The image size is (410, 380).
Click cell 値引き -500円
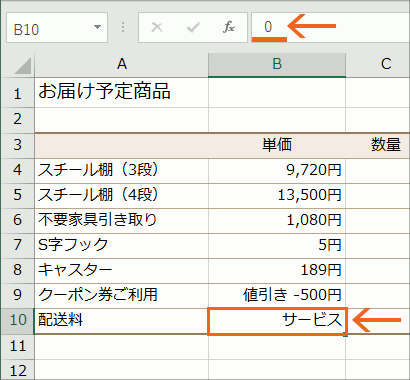point(277,295)
